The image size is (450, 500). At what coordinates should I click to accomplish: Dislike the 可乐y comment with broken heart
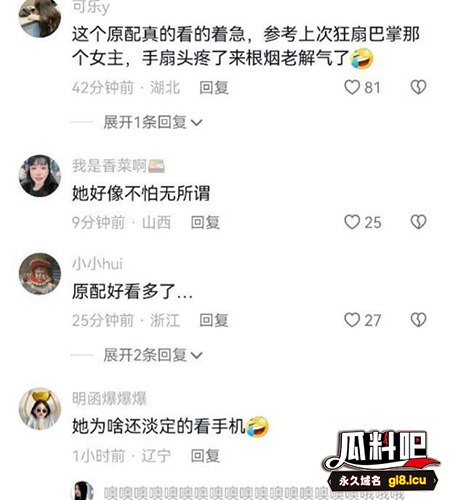(418, 87)
